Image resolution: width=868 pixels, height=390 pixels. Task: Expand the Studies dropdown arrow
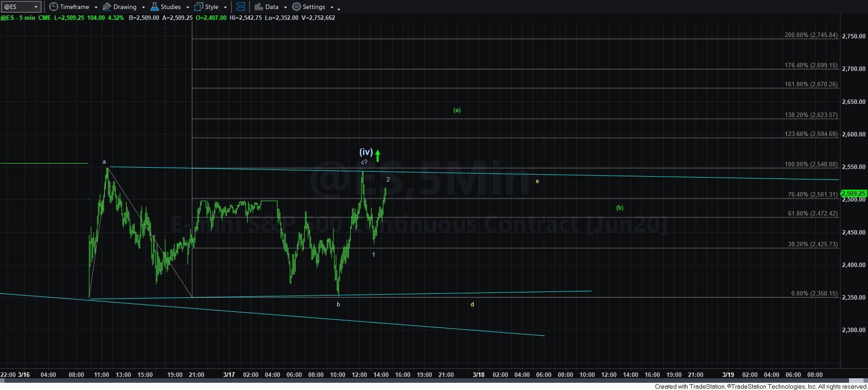(188, 7)
